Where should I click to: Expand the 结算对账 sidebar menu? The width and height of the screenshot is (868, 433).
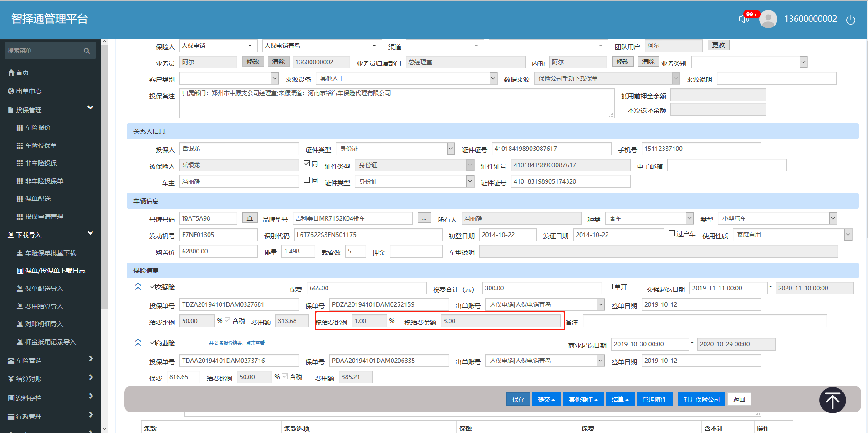50,379
